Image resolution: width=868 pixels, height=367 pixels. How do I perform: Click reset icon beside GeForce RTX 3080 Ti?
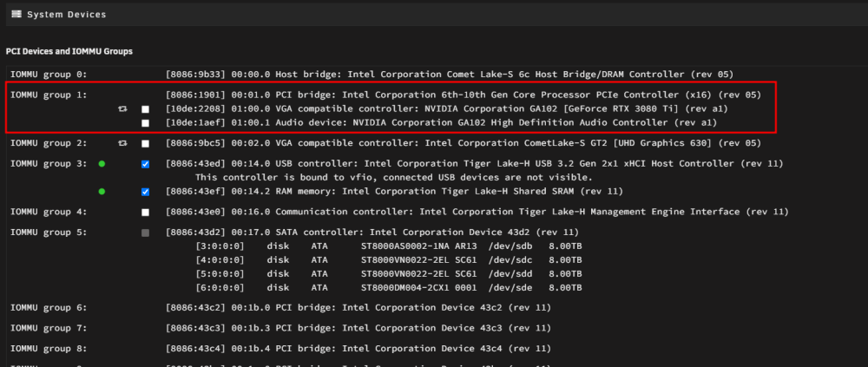pos(122,109)
